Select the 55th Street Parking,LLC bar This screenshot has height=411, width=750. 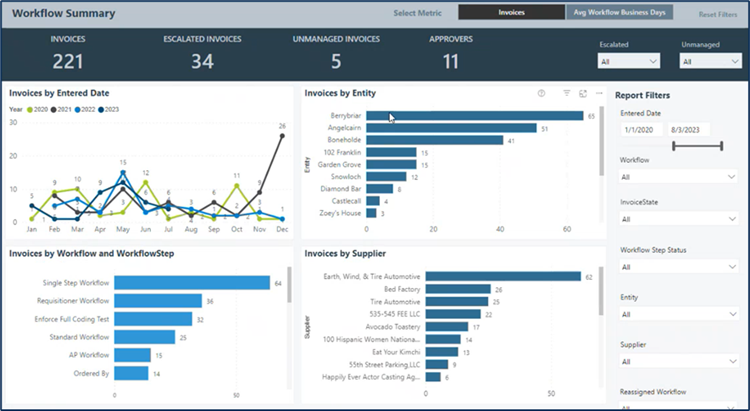[x=437, y=365]
